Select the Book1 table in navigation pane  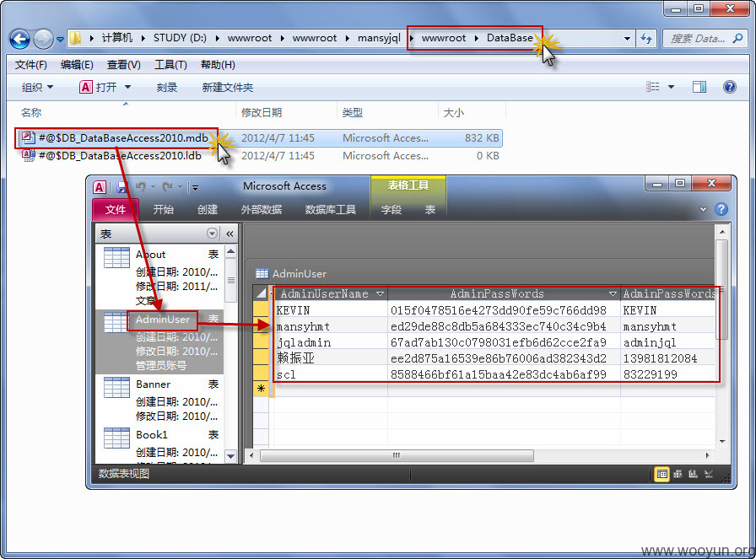click(159, 444)
